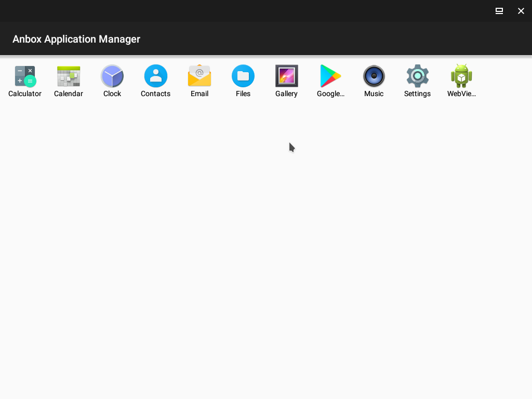The image size is (532, 399).
Task: Click the "Calculator" text label
Action: tap(25, 94)
